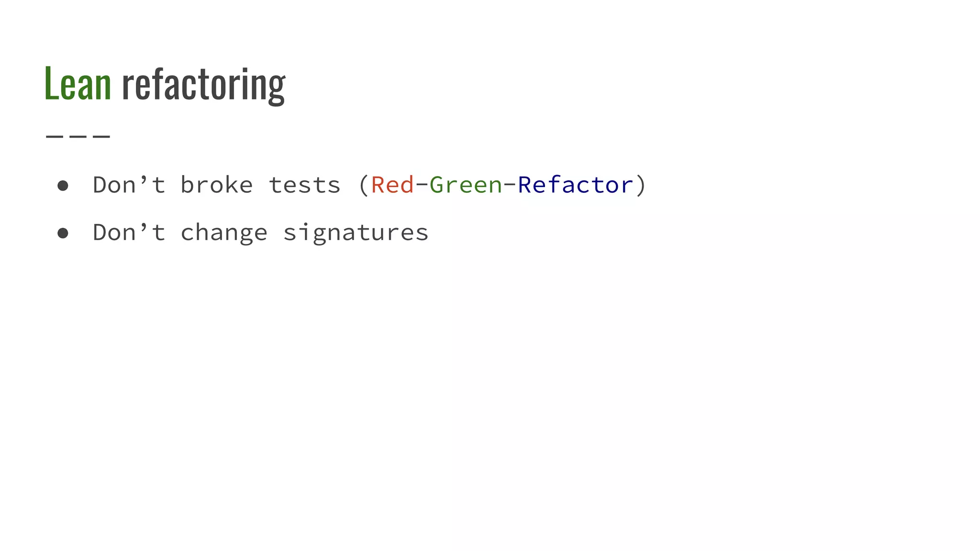Screen dimensions: 980x551
Task: Click the first dash under the title
Action: coord(55,136)
